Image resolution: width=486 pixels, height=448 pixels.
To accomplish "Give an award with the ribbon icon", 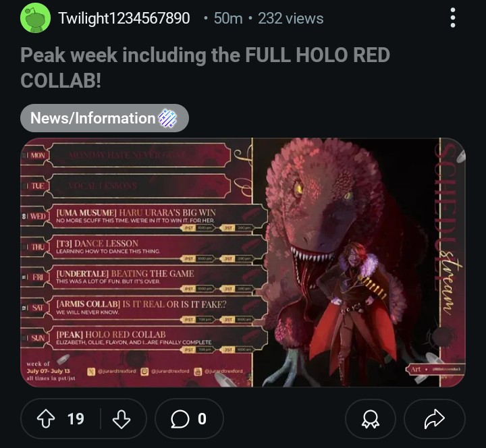I will coord(371,419).
